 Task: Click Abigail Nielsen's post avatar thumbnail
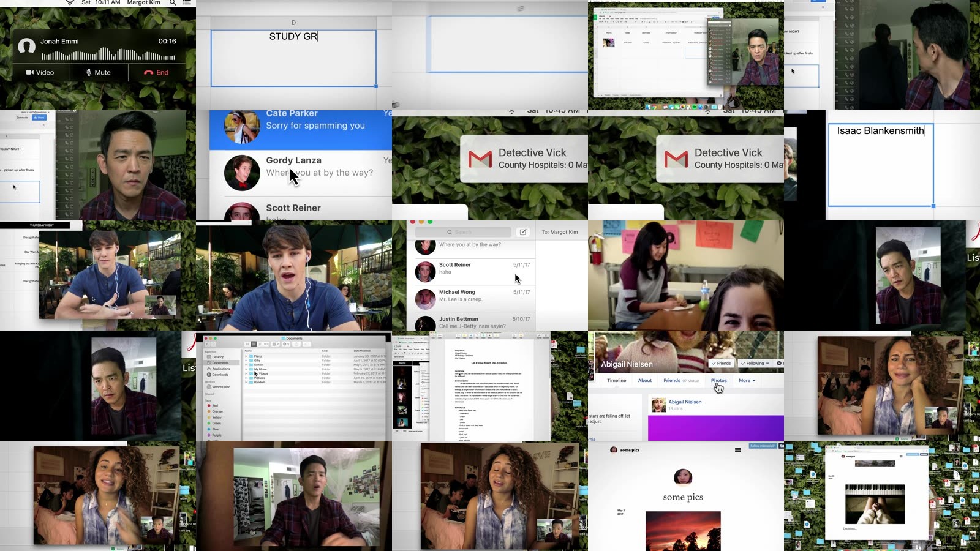pos(658,405)
